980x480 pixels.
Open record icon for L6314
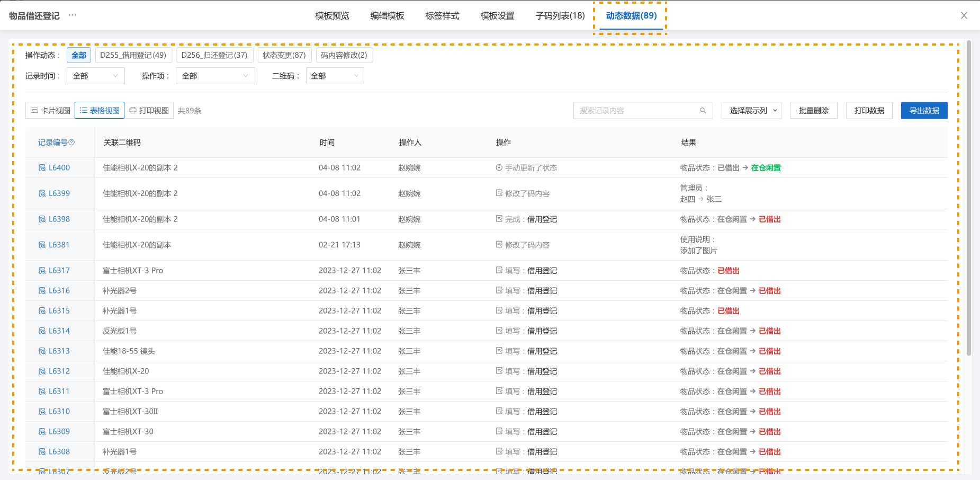(x=42, y=331)
